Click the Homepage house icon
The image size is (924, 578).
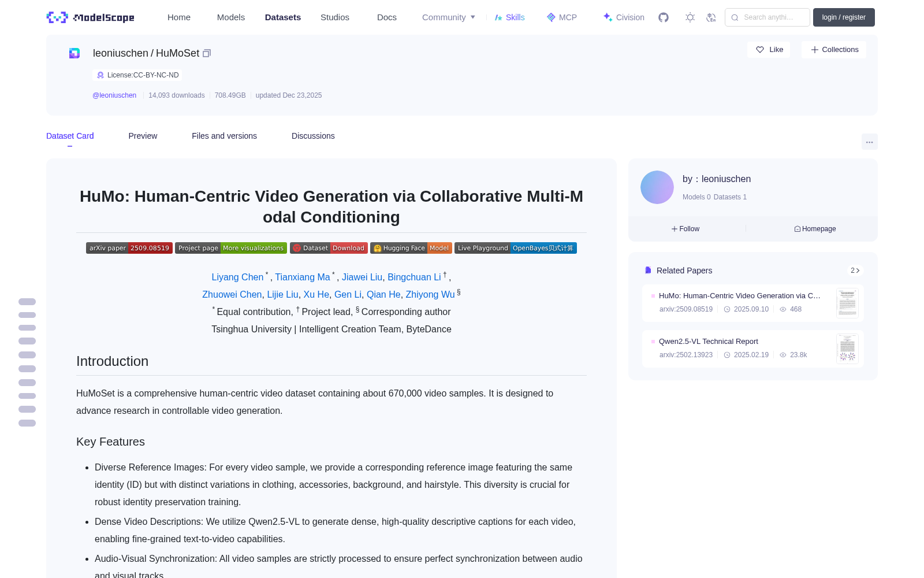click(x=798, y=229)
